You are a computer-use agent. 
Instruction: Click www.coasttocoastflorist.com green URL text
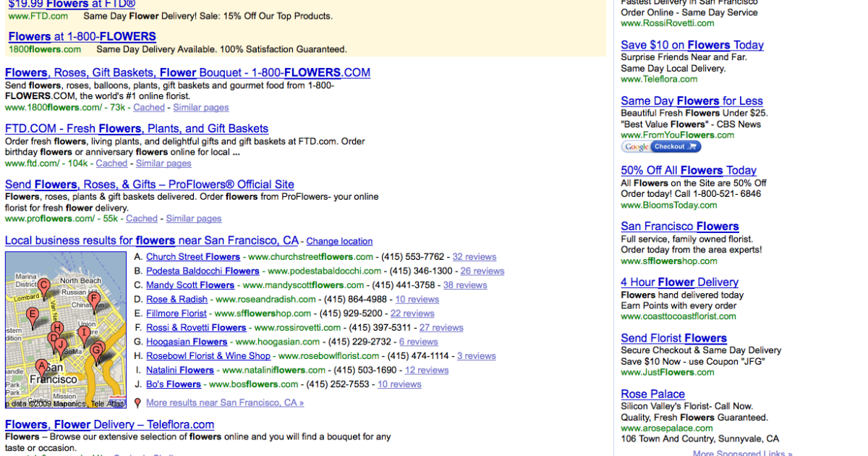click(x=678, y=316)
